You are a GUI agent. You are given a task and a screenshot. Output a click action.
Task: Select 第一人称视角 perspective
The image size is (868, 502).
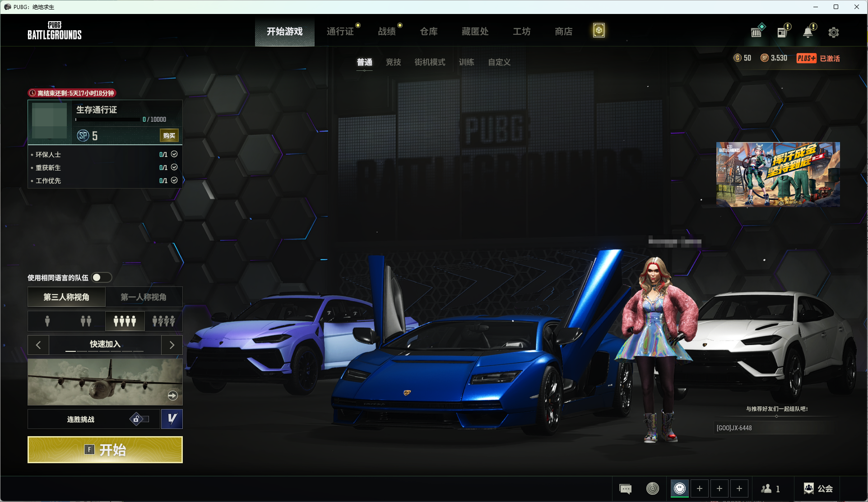point(144,297)
